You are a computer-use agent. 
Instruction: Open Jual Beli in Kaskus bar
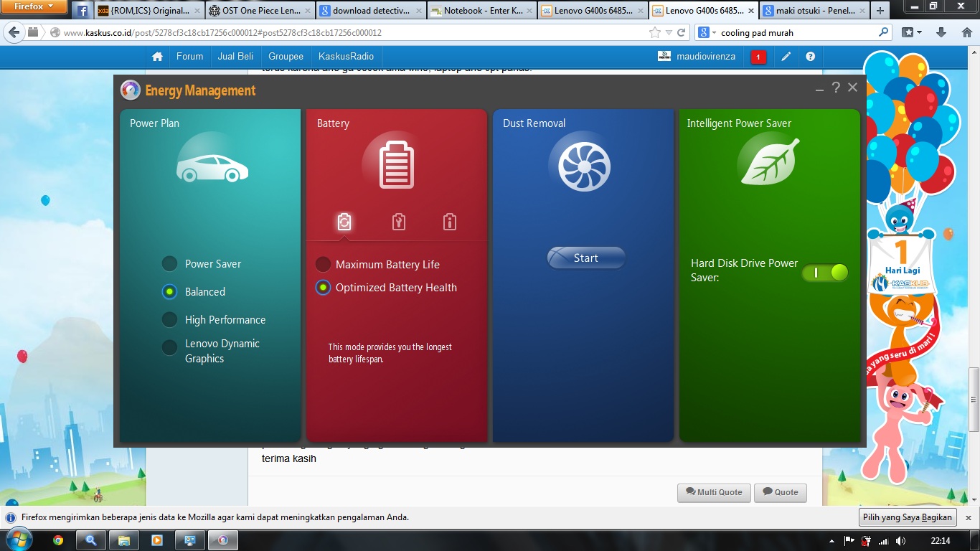click(x=236, y=56)
